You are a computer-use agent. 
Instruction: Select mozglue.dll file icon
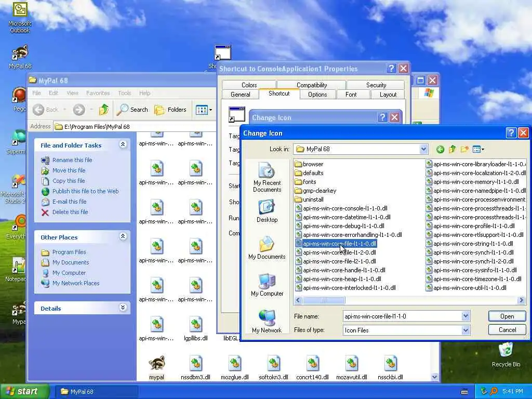pyautogui.click(x=234, y=368)
